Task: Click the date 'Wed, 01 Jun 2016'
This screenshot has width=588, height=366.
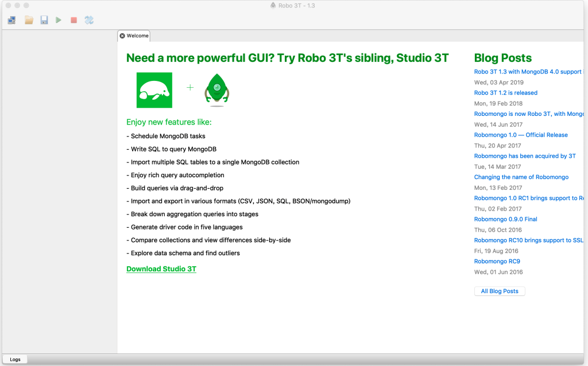Action: coord(498,272)
